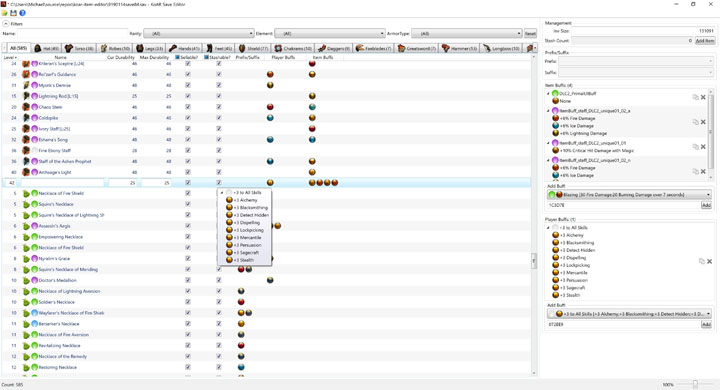
Task: Open the Rarity filter dropdown
Action: coord(199,34)
